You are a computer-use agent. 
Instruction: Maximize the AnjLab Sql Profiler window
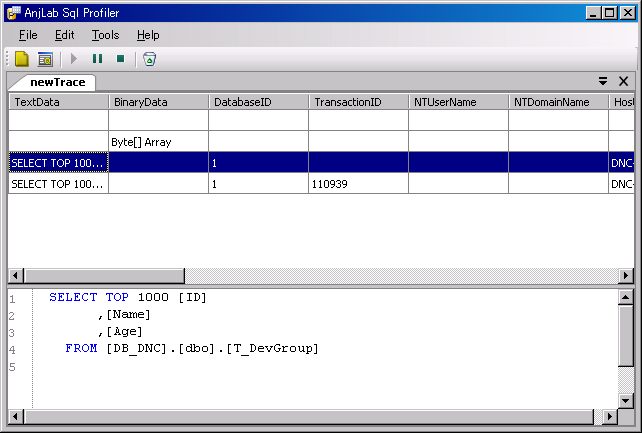click(x=610, y=13)
